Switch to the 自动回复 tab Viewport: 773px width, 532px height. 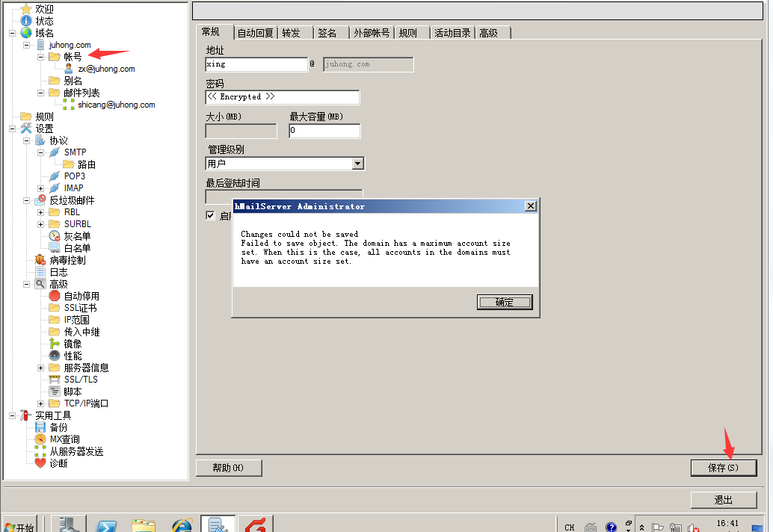(255, 33)
